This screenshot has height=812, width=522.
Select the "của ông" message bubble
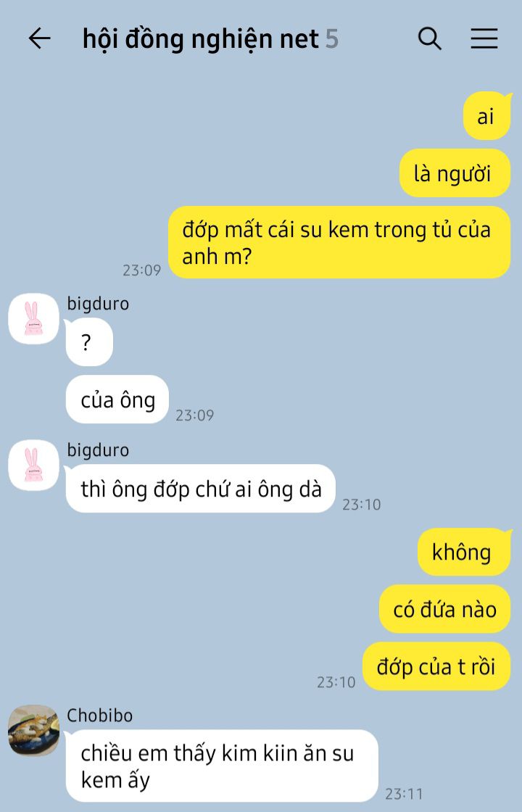117,399
